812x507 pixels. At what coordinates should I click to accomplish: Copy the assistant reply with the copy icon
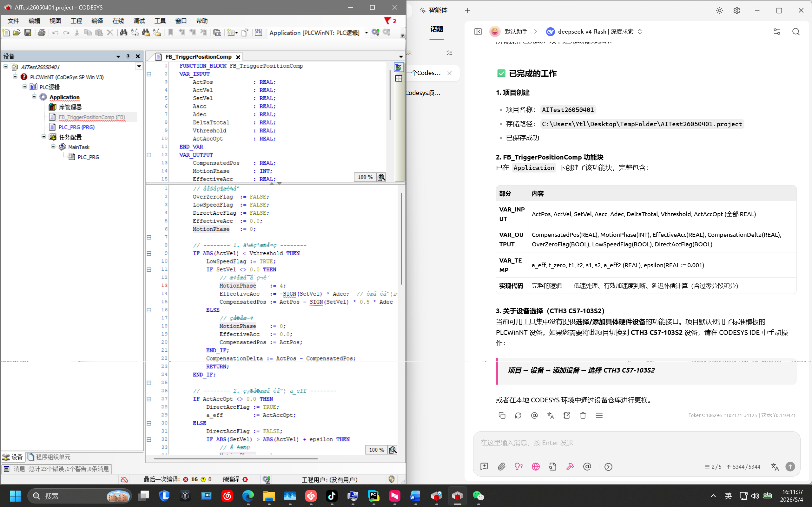pyautogui.click(x=502, y=415)
